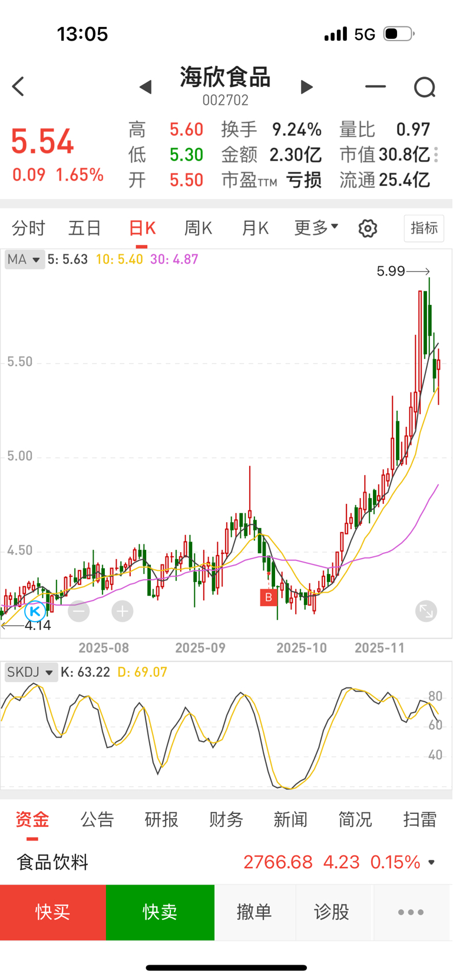Viewport: 453px width, 980px height.
Task: Open the 资金 tab
Action: pos(32,819)
